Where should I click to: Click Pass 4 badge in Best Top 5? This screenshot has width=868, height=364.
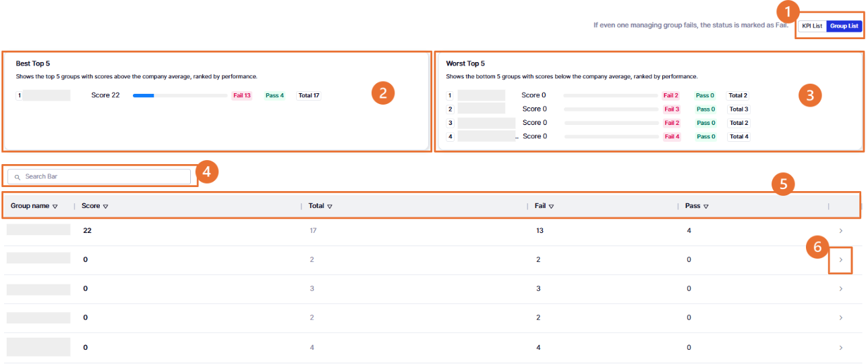(274, 96)
